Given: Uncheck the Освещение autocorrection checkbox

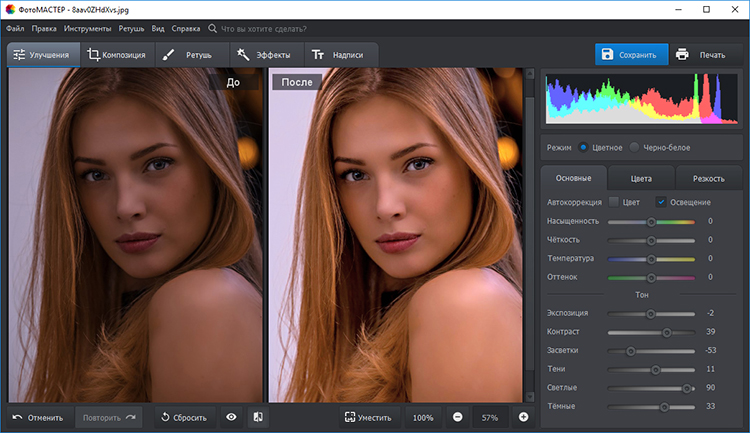Looking at the screenshot, I should (661, 202).
